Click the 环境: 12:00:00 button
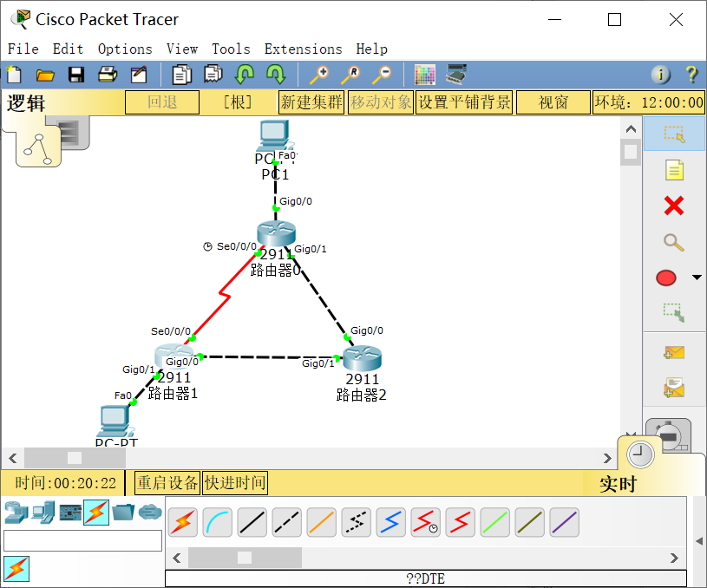707x588 pixels. pos(648,102)
